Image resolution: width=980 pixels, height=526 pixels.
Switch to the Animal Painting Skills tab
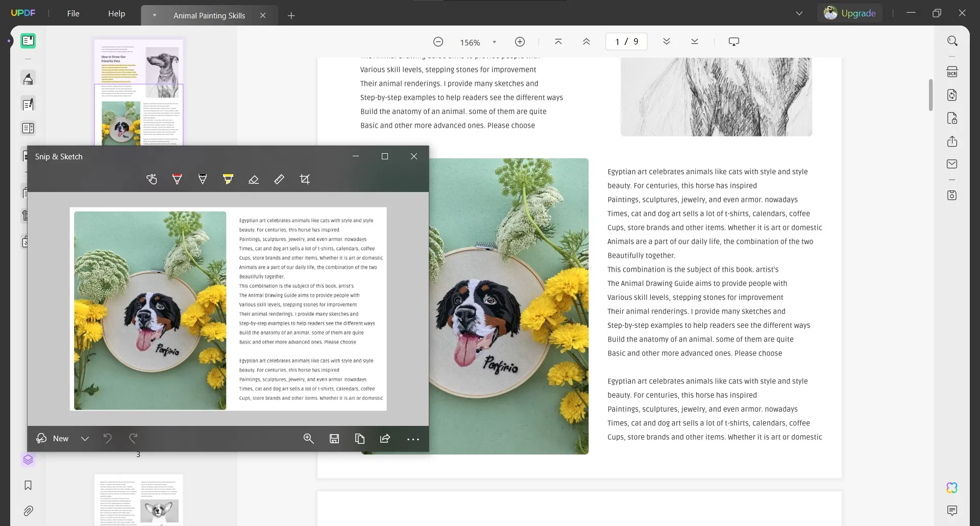tap(209, 15)
